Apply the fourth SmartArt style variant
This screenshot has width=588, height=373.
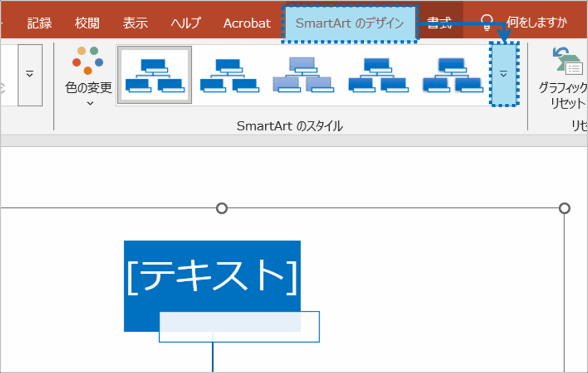pyautogui.click(x=378, y=75)
